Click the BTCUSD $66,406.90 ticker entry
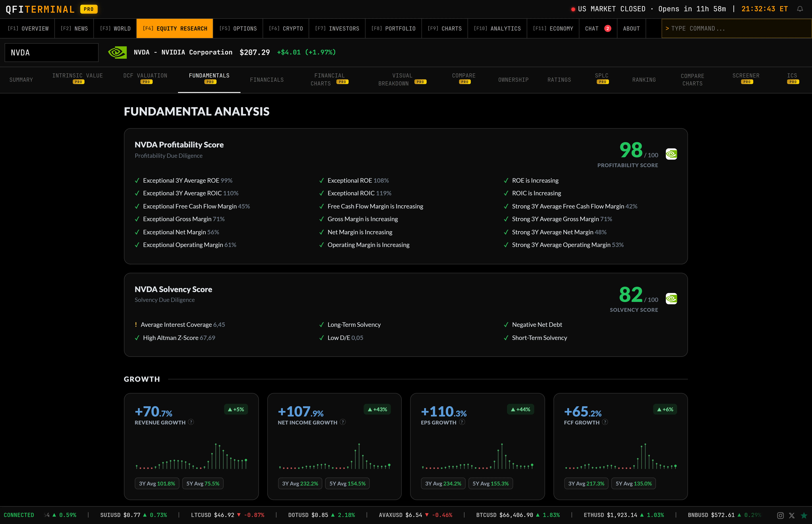Screen dimensions: 812x524 coord(518,515)
